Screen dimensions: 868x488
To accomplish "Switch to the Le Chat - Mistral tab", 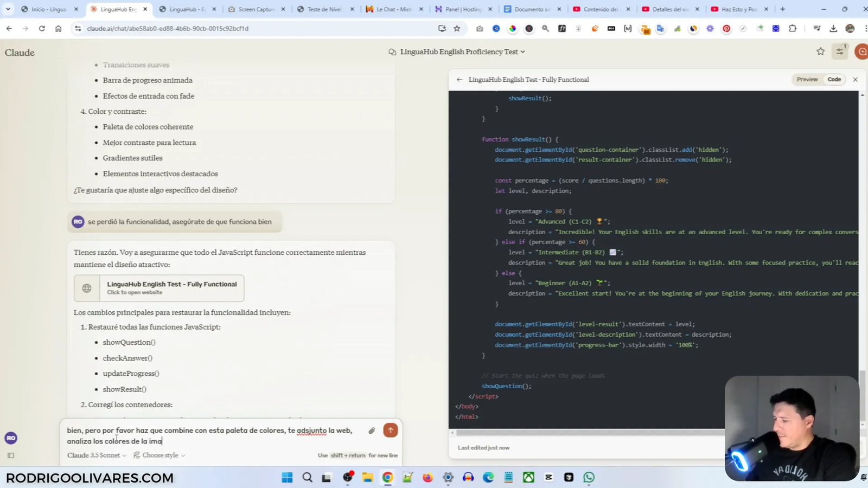I will [393, 9].
